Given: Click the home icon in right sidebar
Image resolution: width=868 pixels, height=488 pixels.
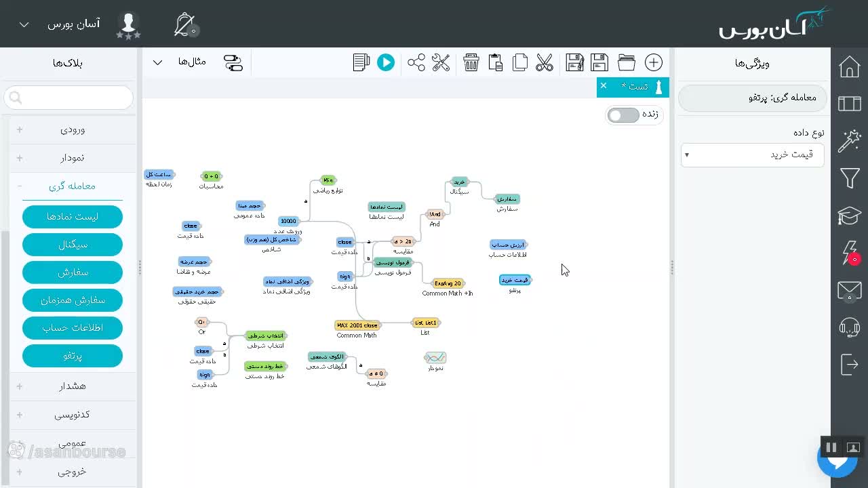Looking at the screenshot, I should 850,66.
